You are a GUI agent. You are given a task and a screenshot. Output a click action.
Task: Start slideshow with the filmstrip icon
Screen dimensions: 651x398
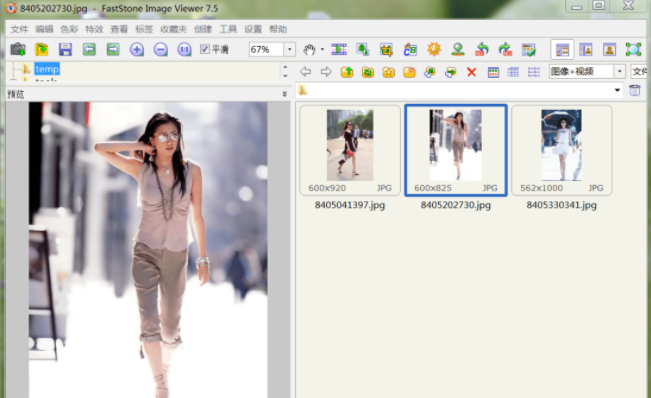coord(339,49)
